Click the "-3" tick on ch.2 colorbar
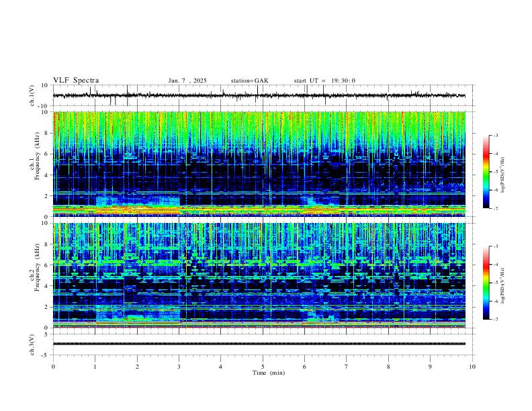Viewport: 532px width, 411px height. pos(495,246)
